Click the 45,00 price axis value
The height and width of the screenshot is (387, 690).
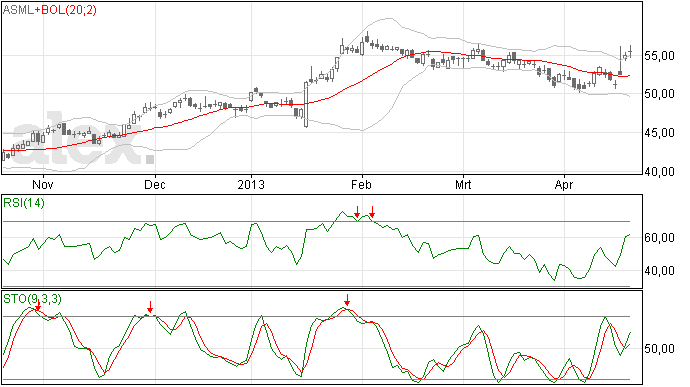point(659,133)
